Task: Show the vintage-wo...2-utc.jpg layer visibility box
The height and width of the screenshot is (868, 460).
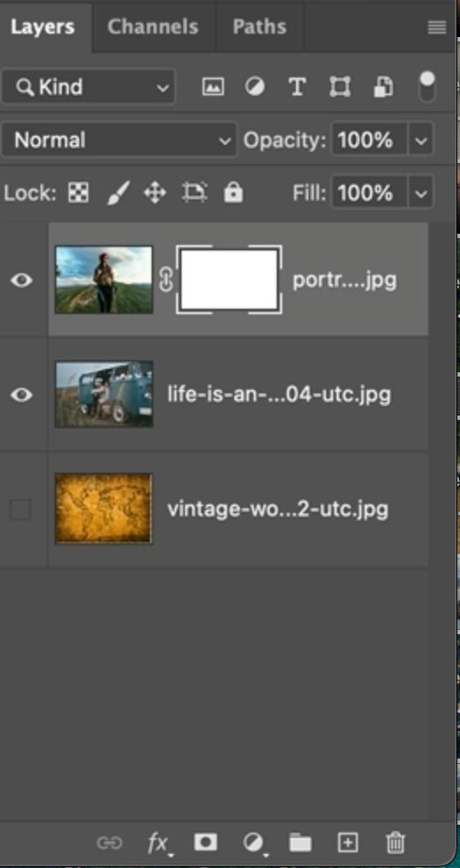Action: point(20,509)
